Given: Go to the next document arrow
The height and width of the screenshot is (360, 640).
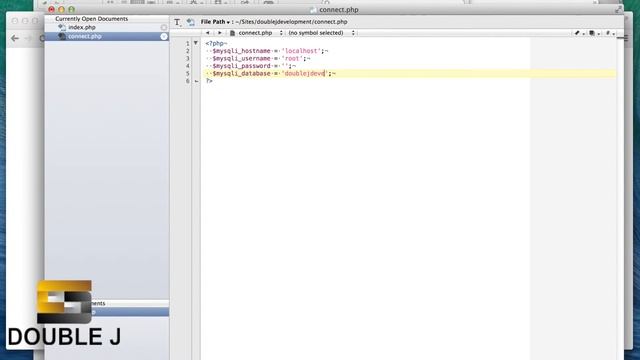Looking at the screenshot, I should click(x=220, y=33).
